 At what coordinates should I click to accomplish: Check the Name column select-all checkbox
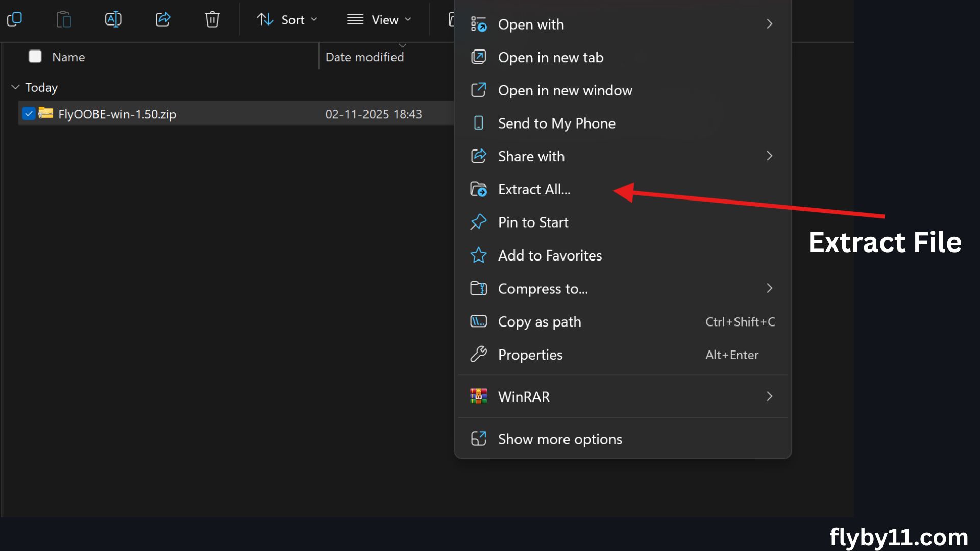[35, 57]
